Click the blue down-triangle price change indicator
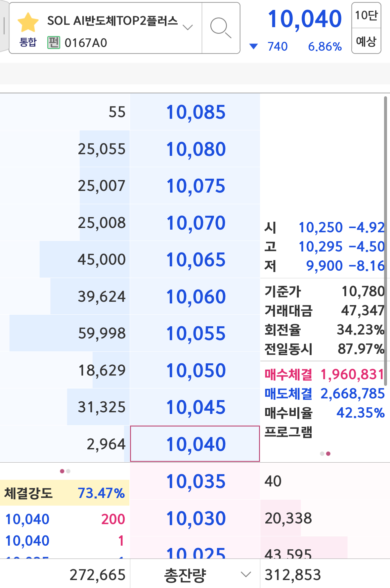The width and height of the screenshot is (390, 588). pos(253,46)
